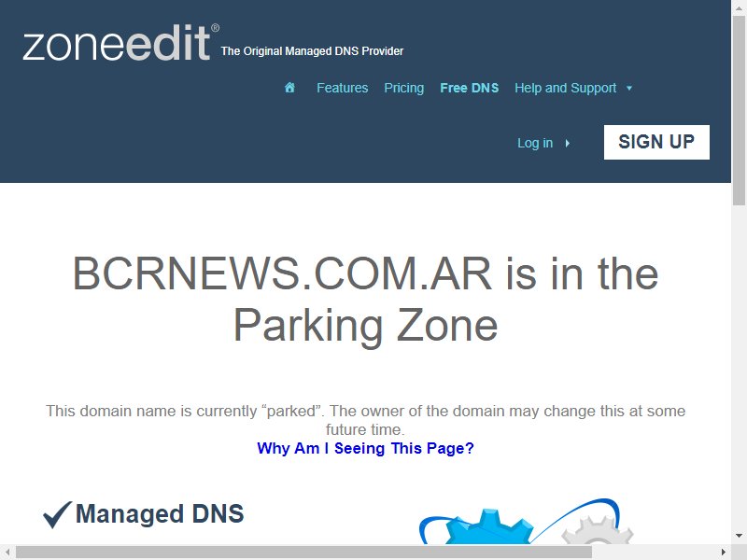Click the scroll right arrow
The width and height of the screenshot is (747, 560).
(723, 552)
